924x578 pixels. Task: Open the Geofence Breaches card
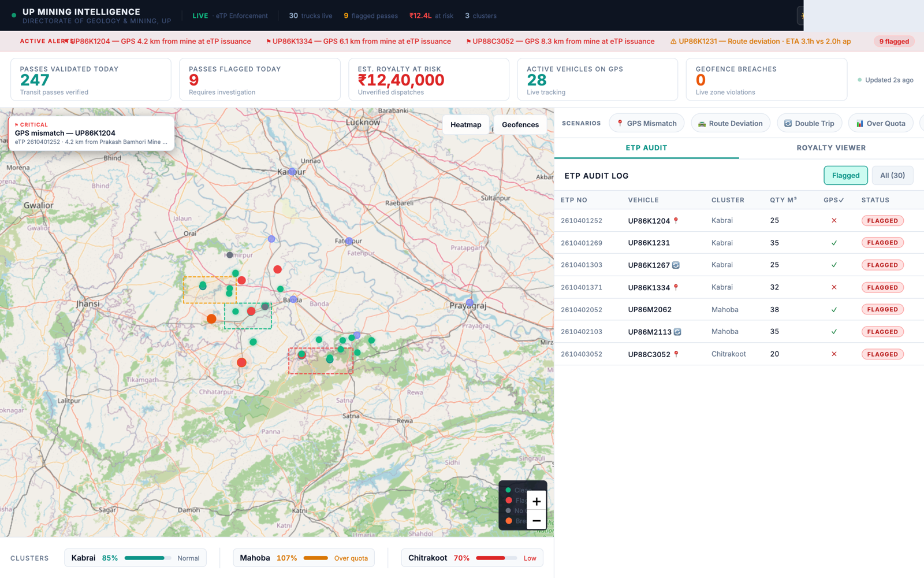(766, 80)
